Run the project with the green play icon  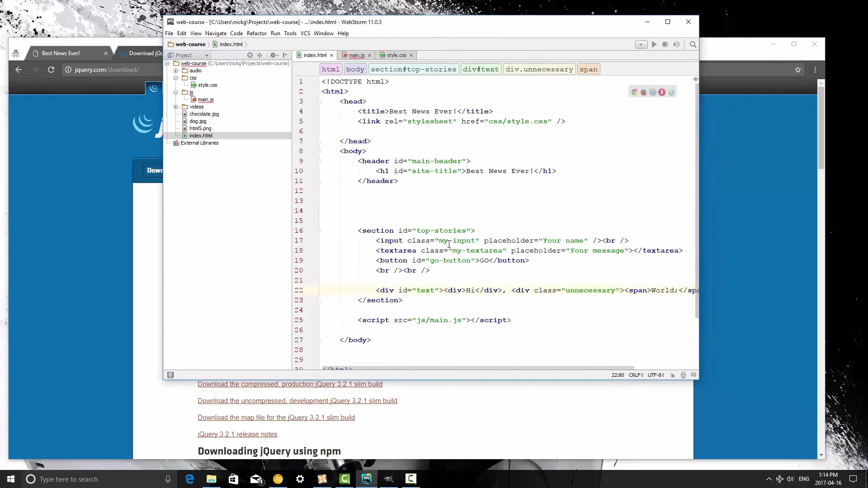[654, 44]
